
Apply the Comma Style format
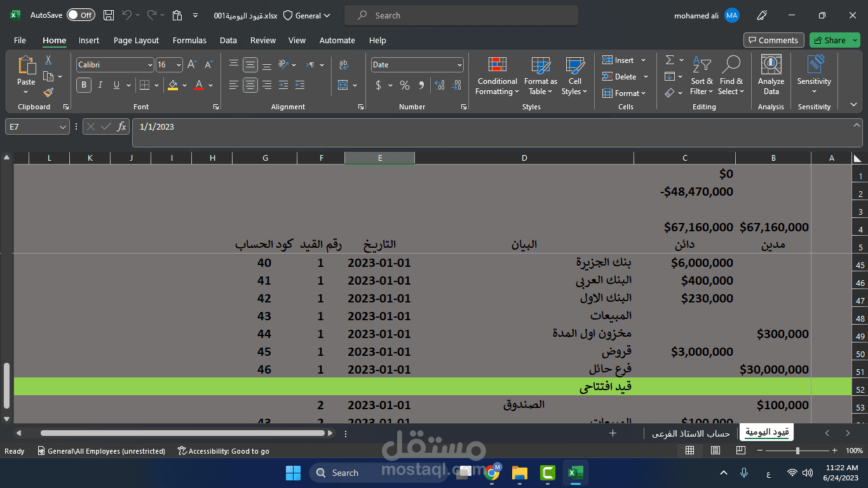(x=422, y=85)
